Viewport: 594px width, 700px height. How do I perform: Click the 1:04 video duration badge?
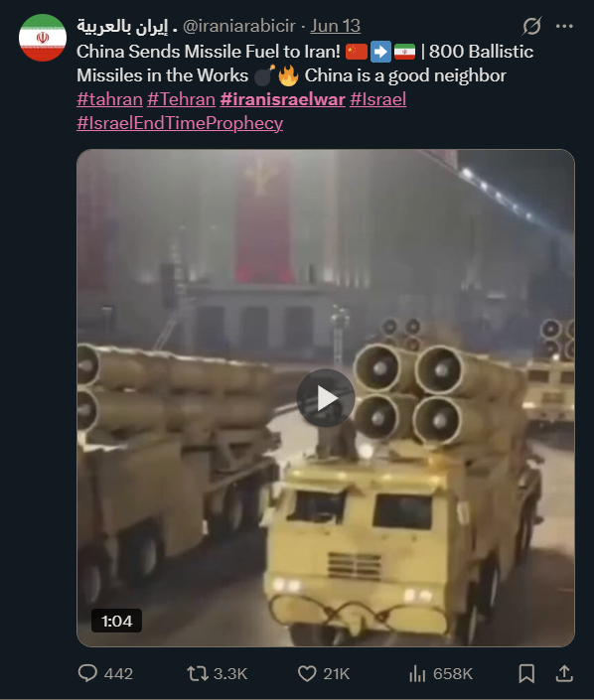116,621
